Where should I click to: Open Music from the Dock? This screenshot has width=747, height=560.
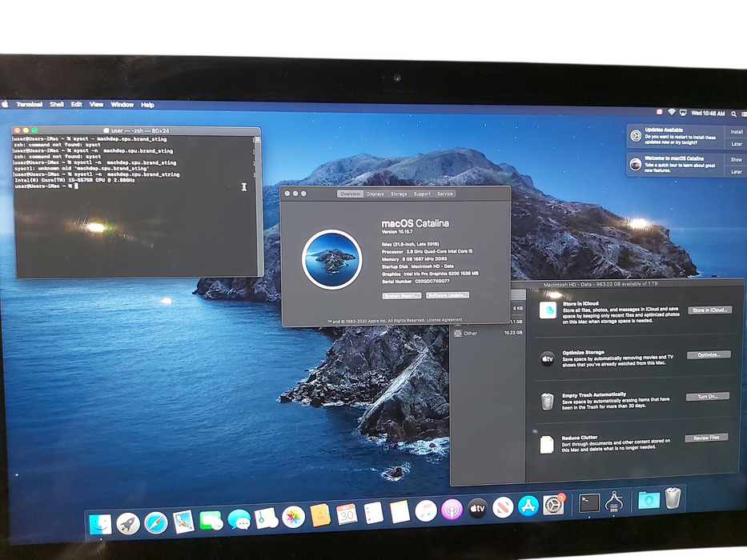[426, 511]
